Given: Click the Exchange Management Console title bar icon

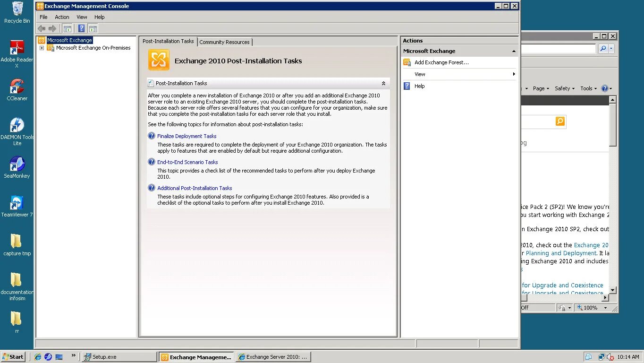Looking at the screenshot, I should pyautogui.click(x=40, y=6).
